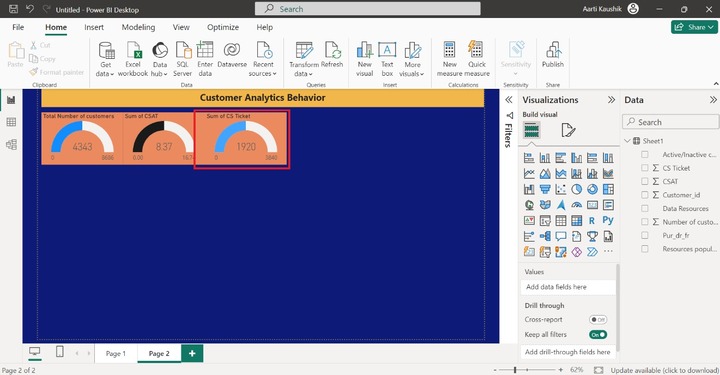Choose the Filled map visualization
Screen dimensions: 720x375
[x=545, y=205]
